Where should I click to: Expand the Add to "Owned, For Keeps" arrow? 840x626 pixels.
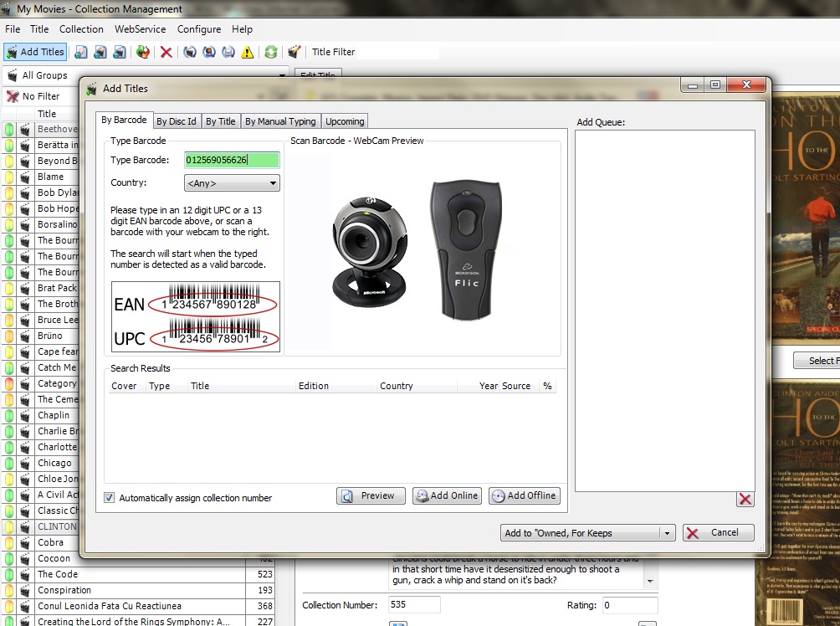coord(667,533)
